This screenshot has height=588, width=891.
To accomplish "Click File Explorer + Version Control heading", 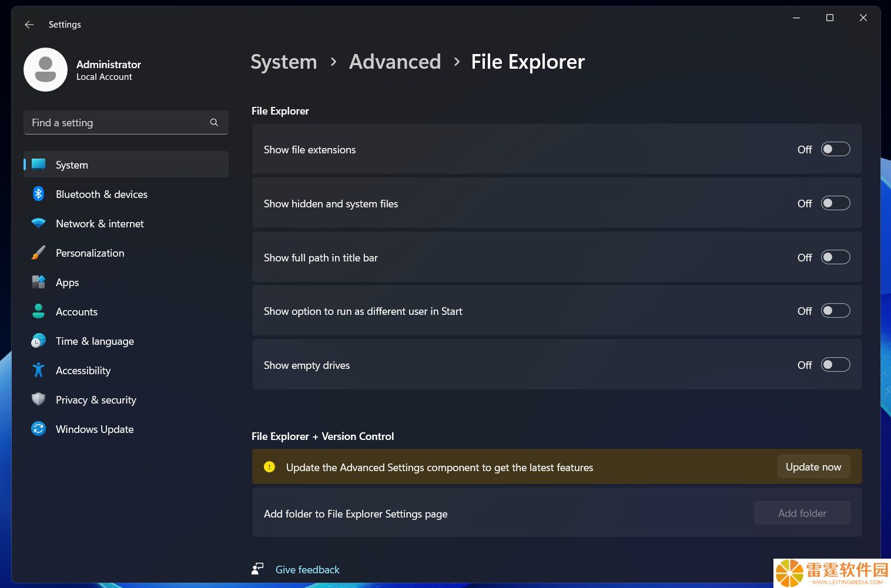I will click(323, 436).
